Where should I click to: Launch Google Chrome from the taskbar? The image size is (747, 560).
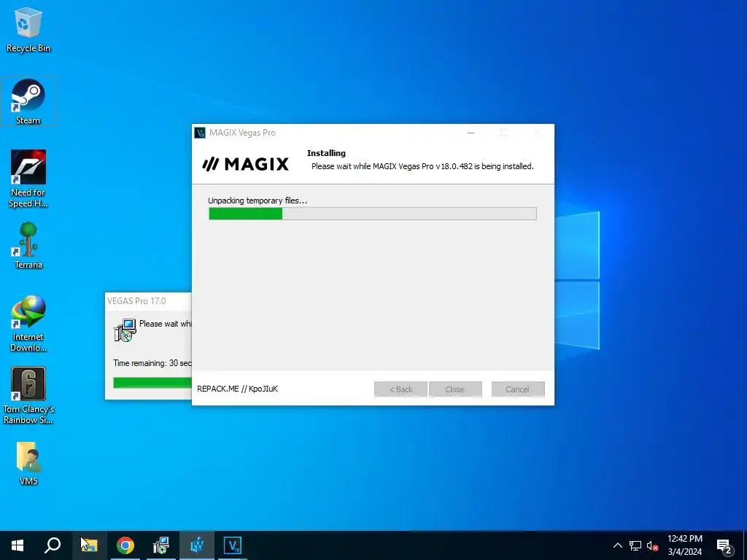coord(125,545)
